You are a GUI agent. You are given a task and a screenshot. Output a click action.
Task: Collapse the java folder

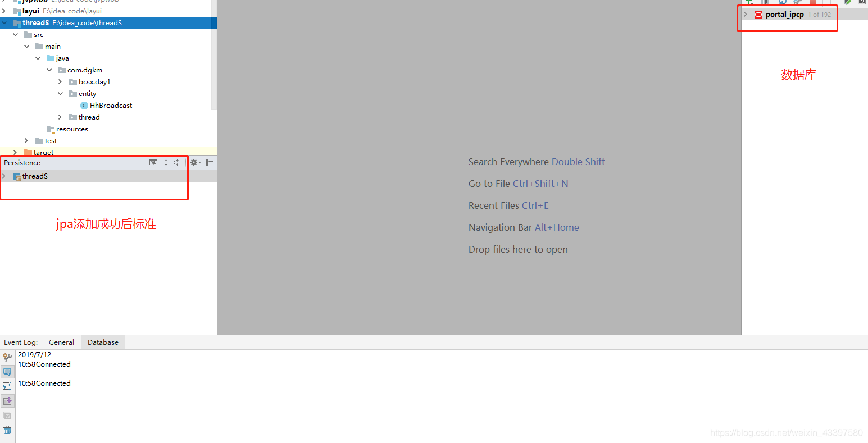click(38, 58)
